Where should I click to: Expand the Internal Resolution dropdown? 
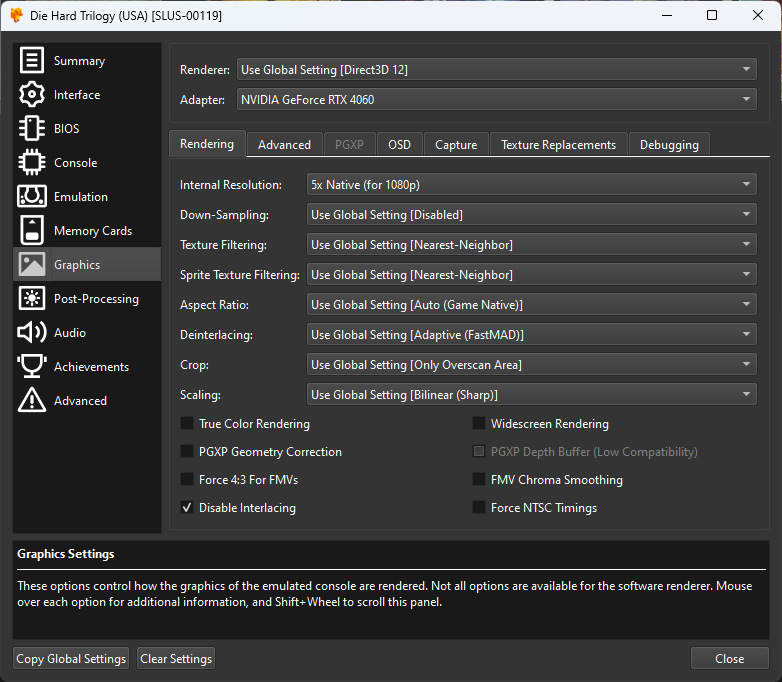pos(532,185)
